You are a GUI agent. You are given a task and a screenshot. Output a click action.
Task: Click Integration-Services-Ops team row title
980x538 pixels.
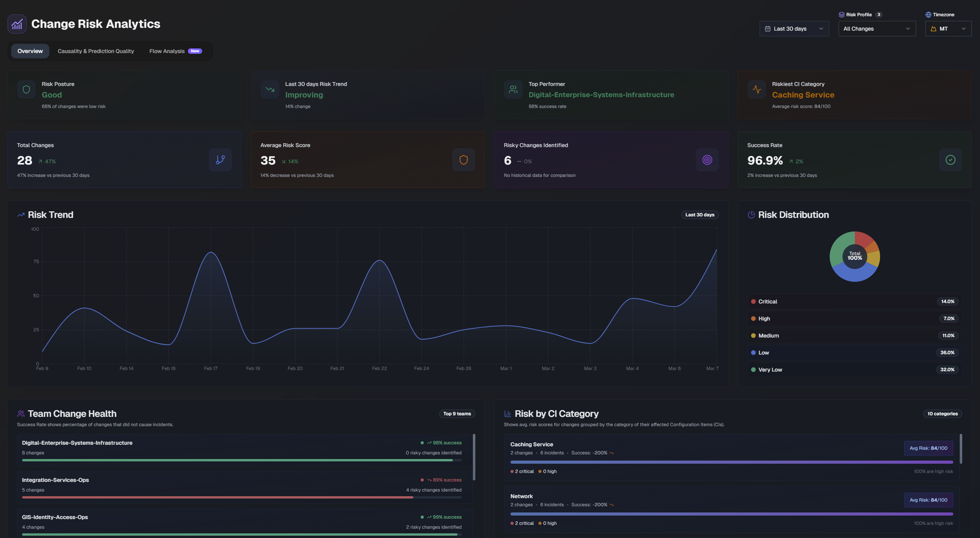[x=55, y=480]
